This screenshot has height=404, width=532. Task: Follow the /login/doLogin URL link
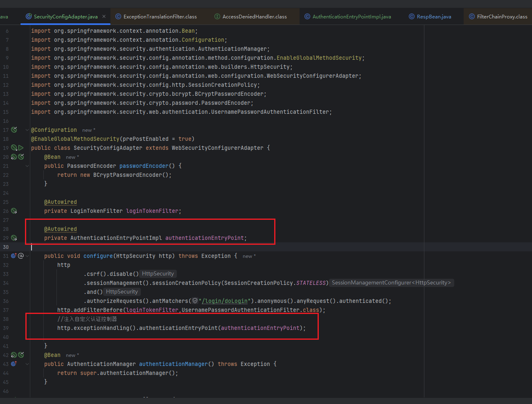[225, 301]
